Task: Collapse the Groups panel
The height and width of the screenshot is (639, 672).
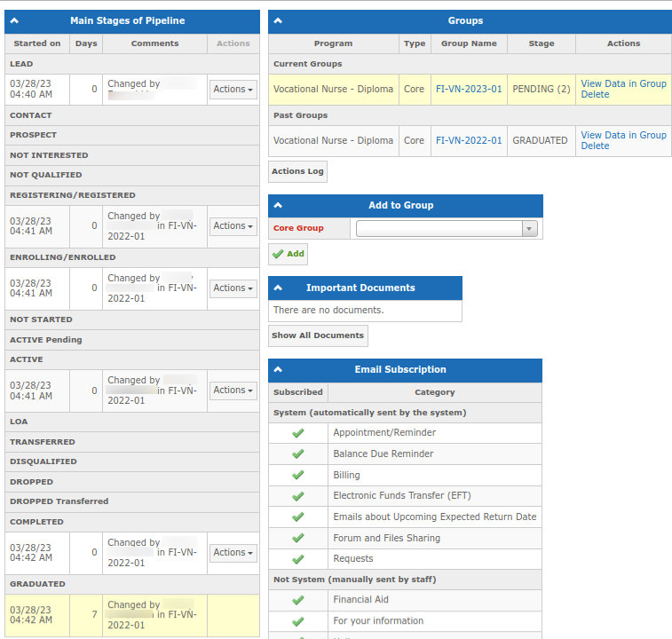Action: [x=278, y=20]
